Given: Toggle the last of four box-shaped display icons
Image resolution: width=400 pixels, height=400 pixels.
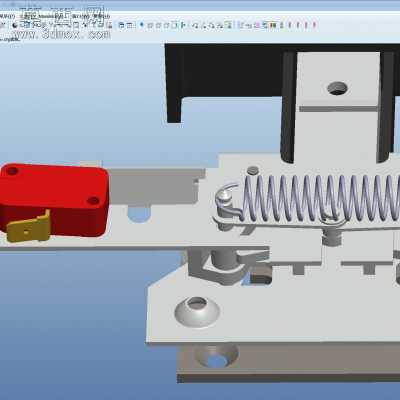Looking at the screenshot, I should (x=174, y=25).
